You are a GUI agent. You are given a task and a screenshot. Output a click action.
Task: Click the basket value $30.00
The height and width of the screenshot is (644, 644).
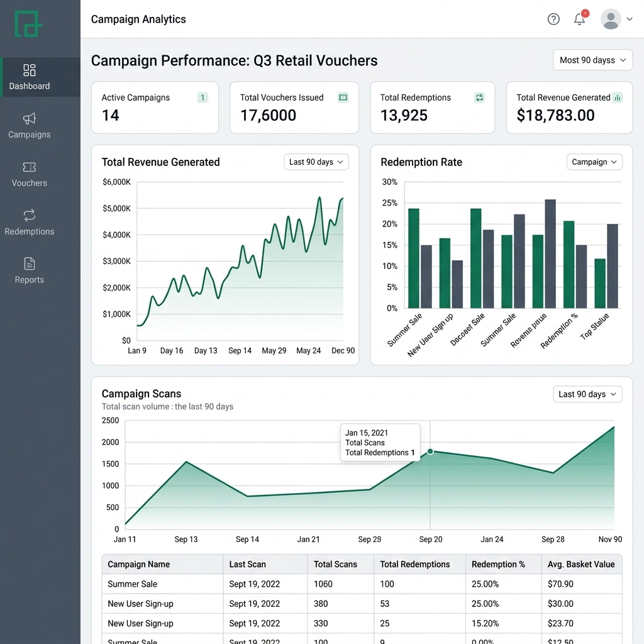[560, 604]
